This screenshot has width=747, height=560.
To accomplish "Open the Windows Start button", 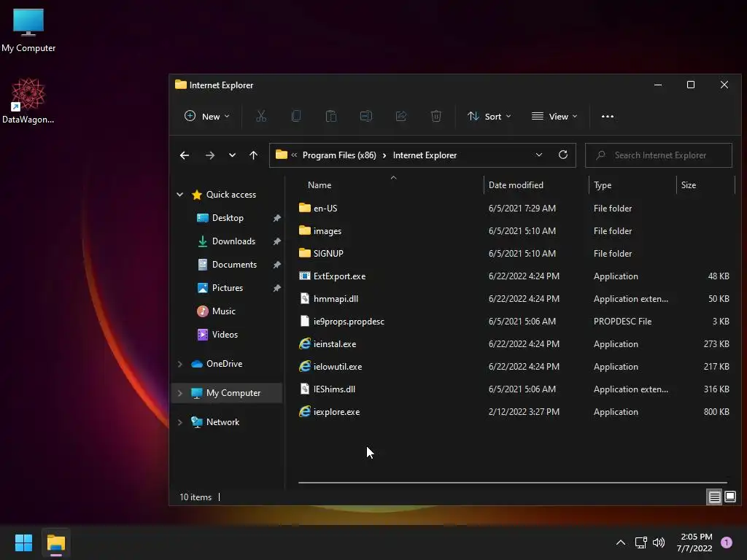I will [23, 542].
